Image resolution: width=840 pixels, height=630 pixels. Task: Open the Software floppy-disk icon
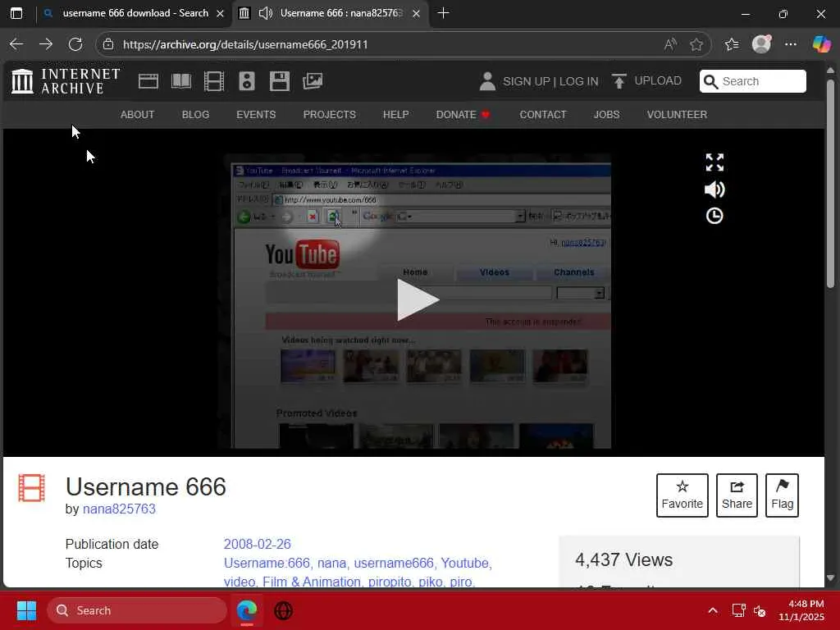coord(280,81)
